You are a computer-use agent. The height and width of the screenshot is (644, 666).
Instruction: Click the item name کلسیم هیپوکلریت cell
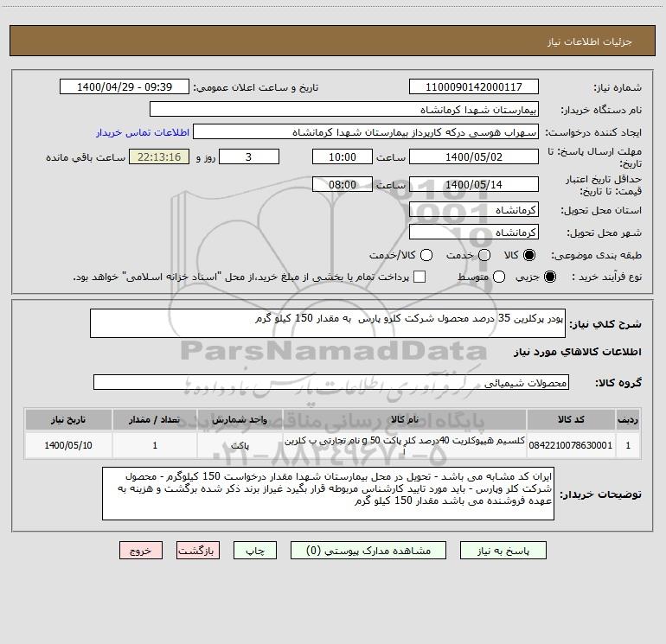tap(405, 445)
